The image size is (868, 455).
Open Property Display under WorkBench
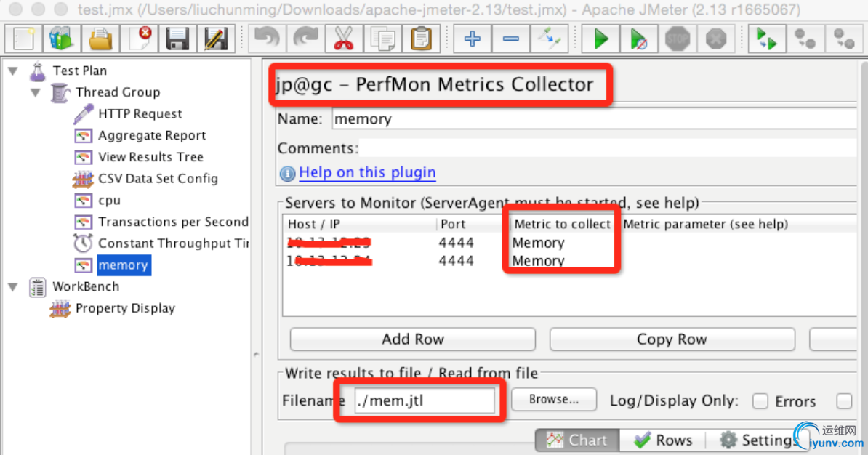pos(125,308)
